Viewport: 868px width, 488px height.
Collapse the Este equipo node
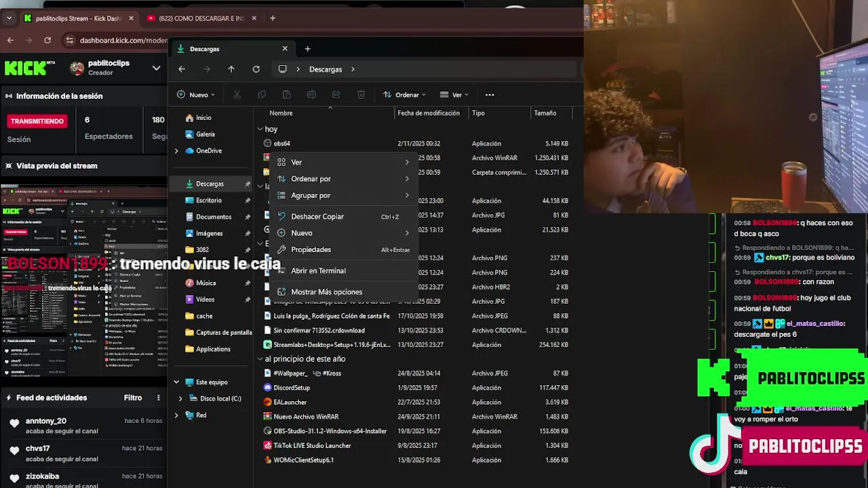(x=176, y=382)
